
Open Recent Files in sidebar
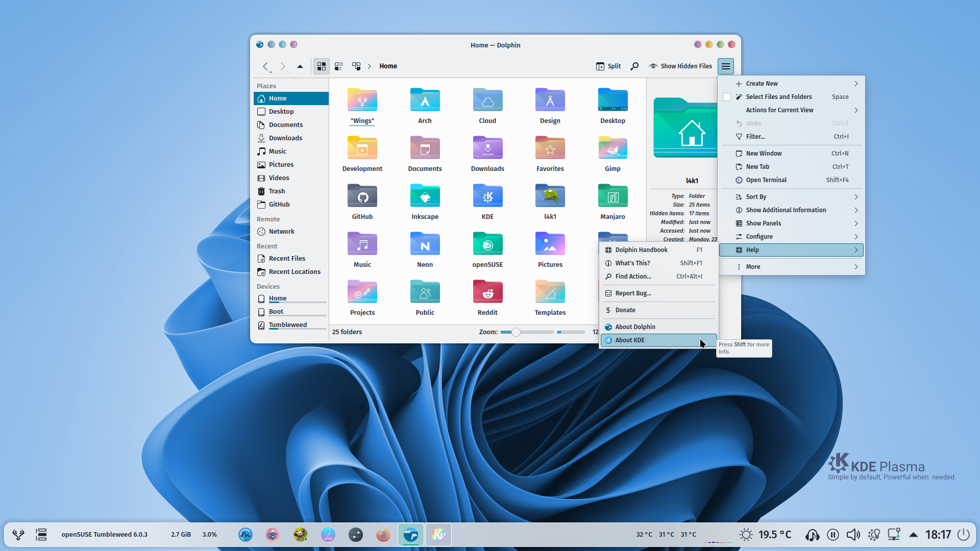tap(291, 259)
